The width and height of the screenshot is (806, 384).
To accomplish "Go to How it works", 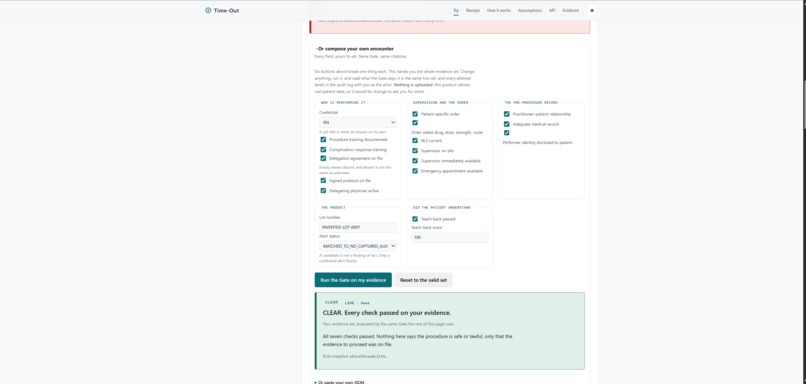I will [499, 10].
